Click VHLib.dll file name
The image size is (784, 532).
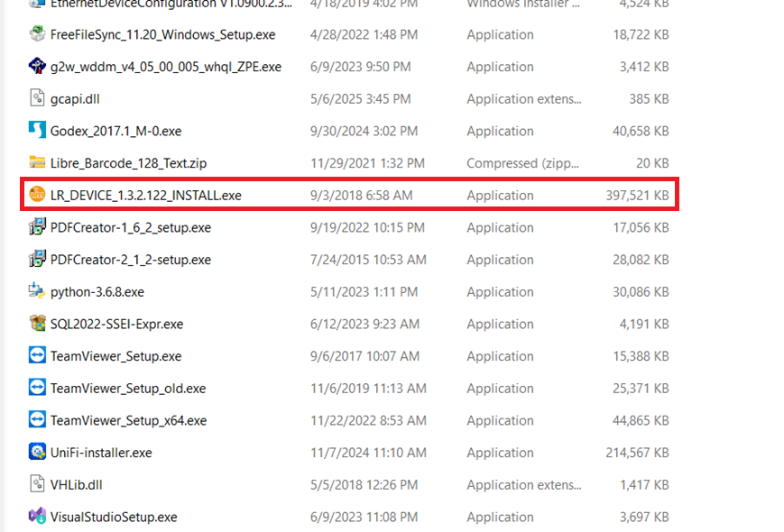tap(76, 484)
